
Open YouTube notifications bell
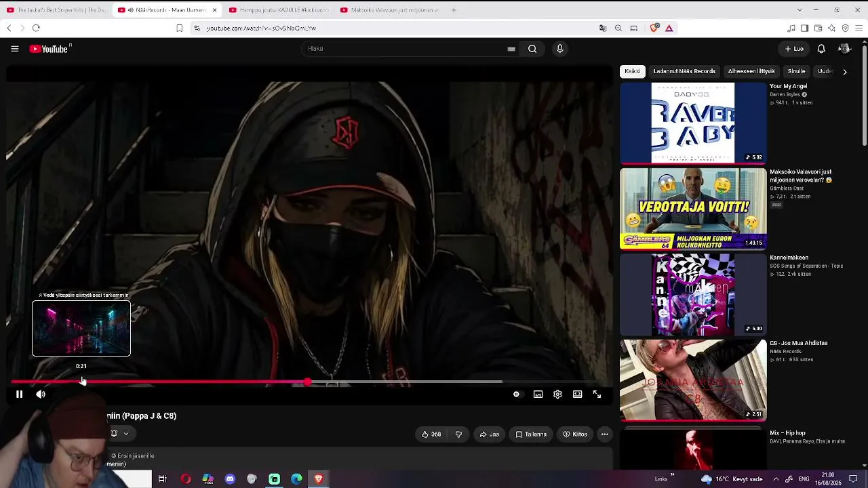tap(821, 49)
